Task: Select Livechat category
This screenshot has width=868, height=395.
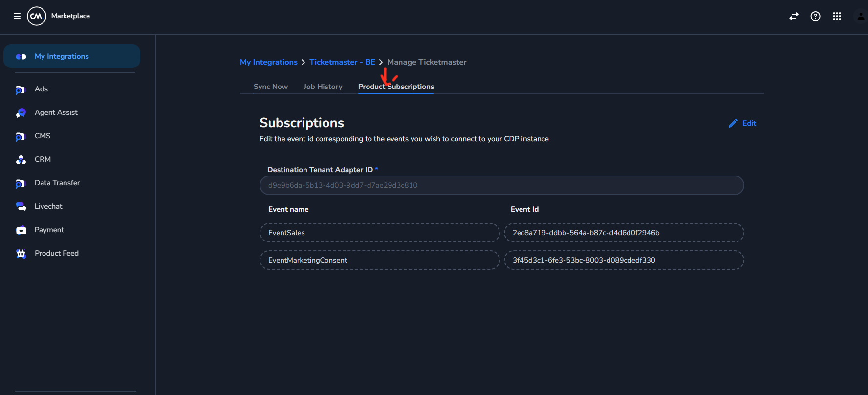Action: pyautogui.click(x=48, y=206)
